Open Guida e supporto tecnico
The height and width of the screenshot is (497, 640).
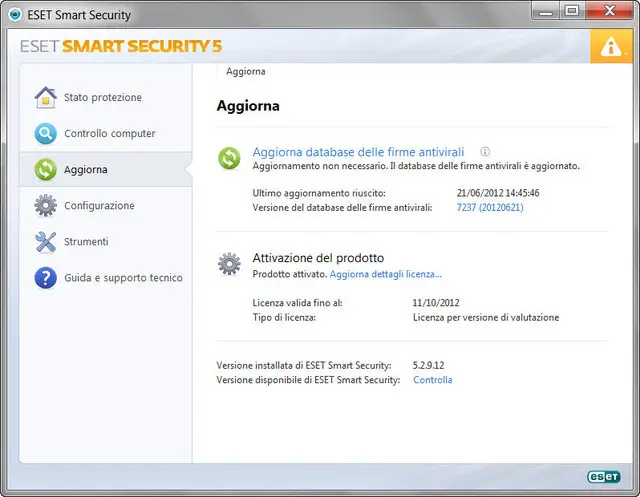click(x=123, y=277)
